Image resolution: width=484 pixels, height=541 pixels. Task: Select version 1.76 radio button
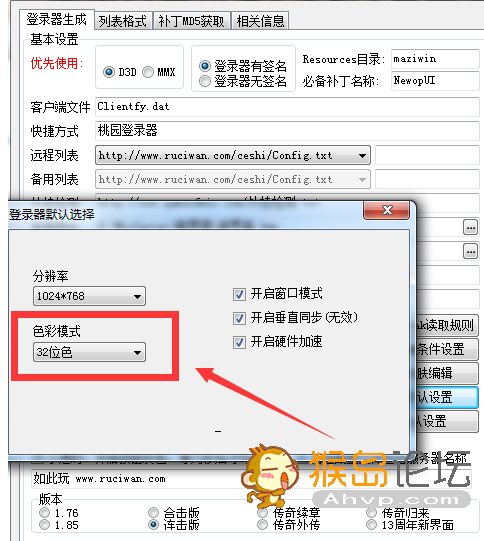point(45,513)
